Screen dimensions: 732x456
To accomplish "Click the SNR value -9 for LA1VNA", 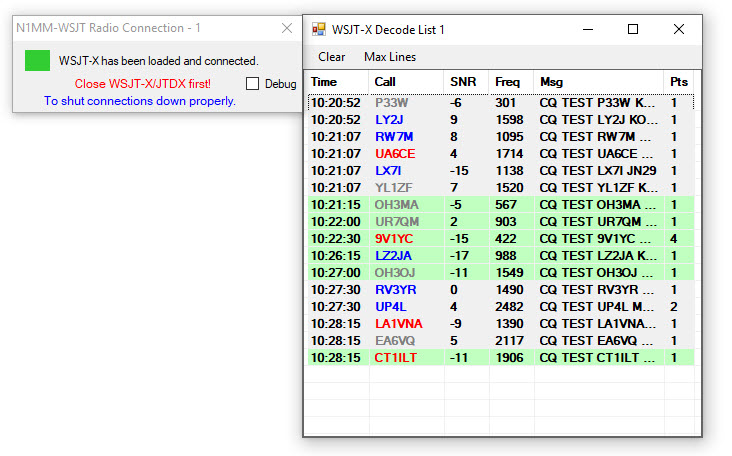I will point(456,324).
